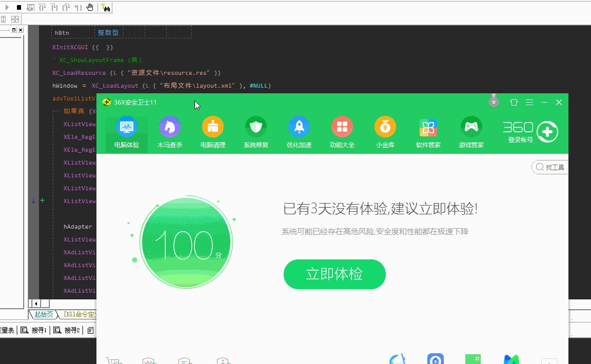Image resolution: width=591 pixels, height=364 pixels.
Task: Click the skin-change shirt icon
Action: point(514,103)
